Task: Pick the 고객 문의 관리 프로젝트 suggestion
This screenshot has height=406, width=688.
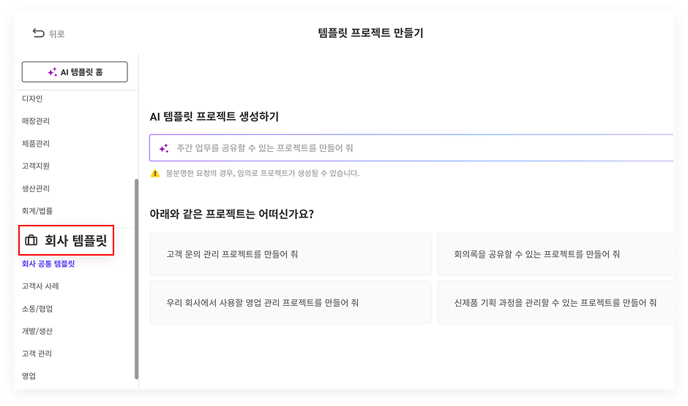Action: tap(290, 254)
